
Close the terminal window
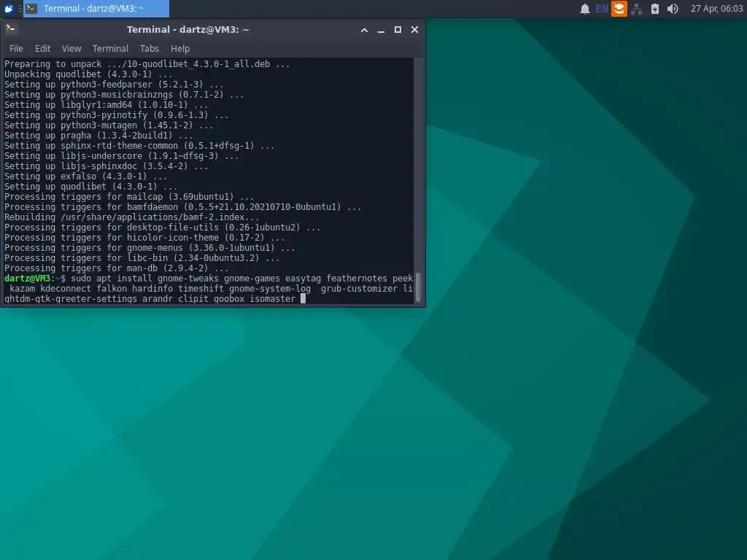coord(414,29)
